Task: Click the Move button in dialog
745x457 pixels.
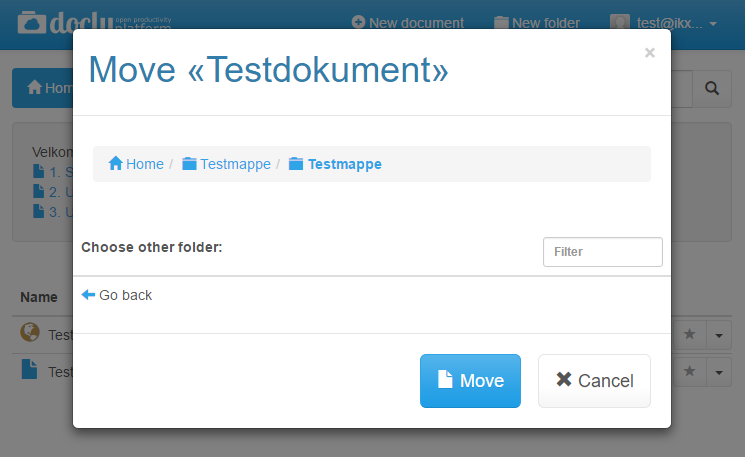Action: tap(470, 381)
